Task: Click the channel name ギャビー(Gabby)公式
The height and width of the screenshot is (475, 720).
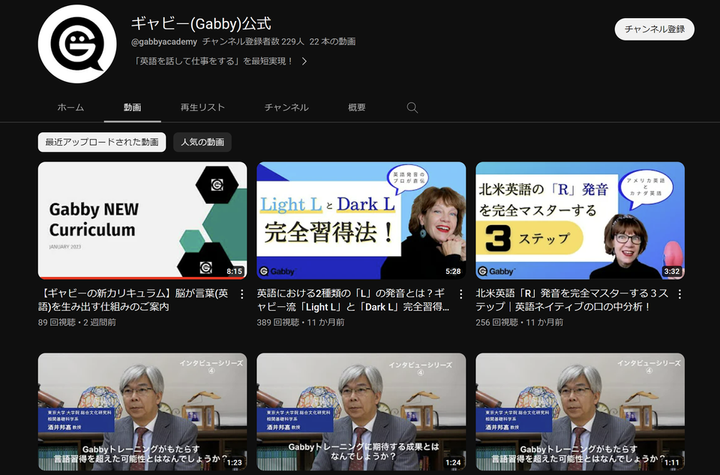Action: point(201,23)
